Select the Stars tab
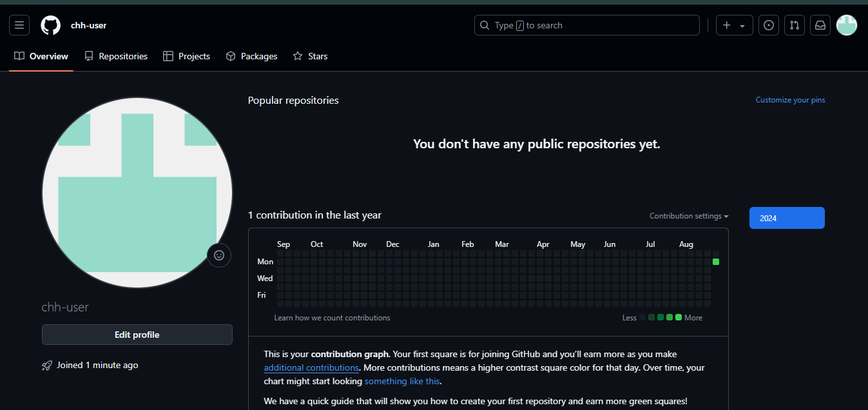 [310, 56]
